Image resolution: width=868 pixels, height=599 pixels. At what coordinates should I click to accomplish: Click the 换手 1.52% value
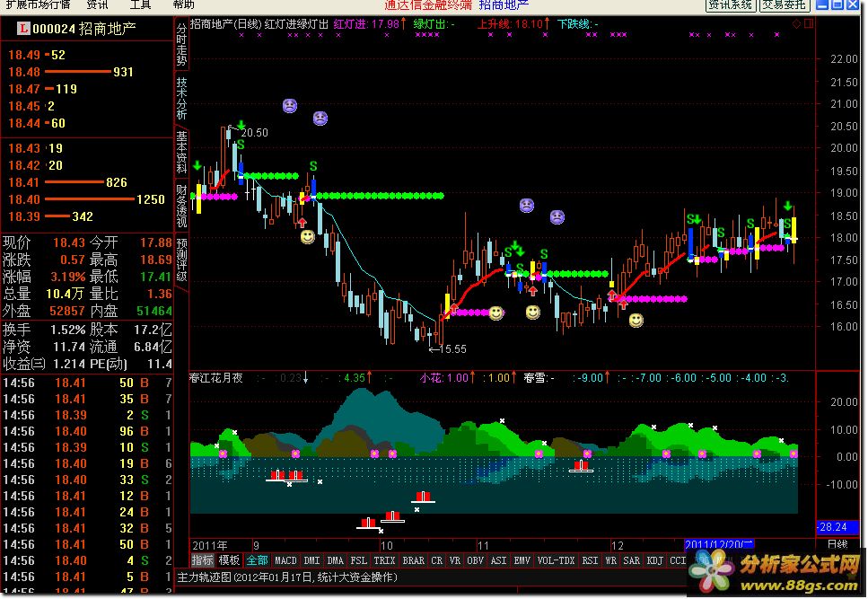click(68, 330)
